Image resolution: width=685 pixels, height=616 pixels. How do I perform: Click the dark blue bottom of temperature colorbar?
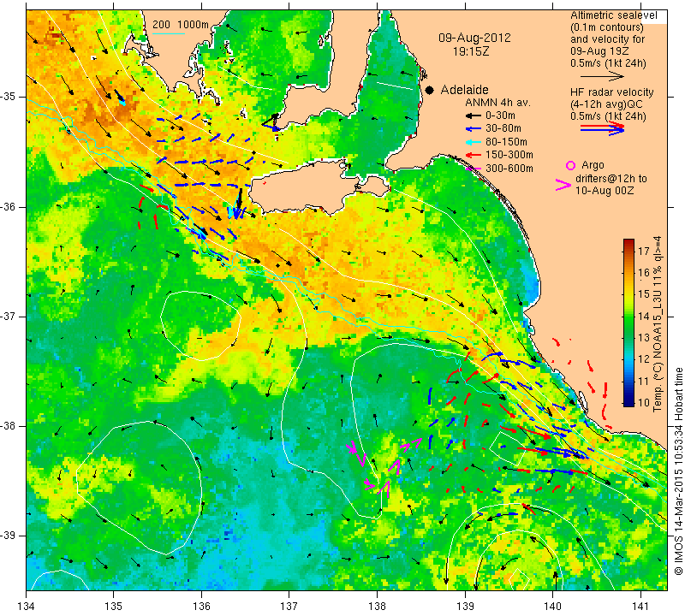(628, 402)
